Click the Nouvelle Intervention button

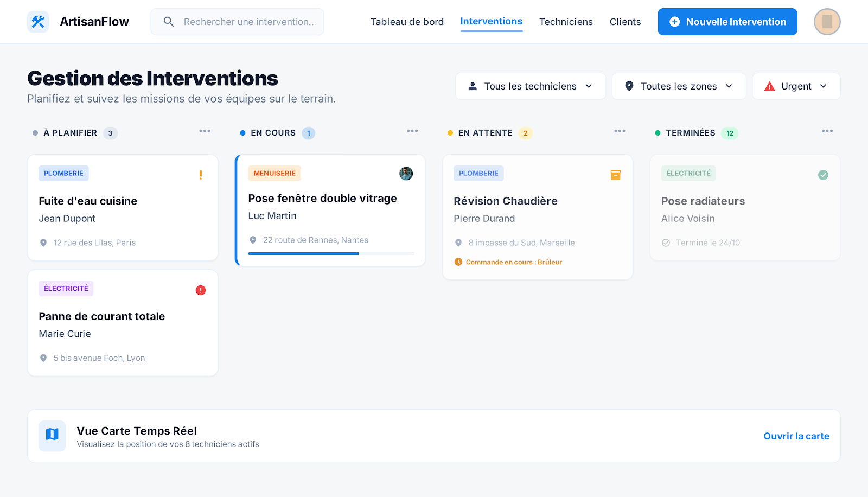coord(727,22)
